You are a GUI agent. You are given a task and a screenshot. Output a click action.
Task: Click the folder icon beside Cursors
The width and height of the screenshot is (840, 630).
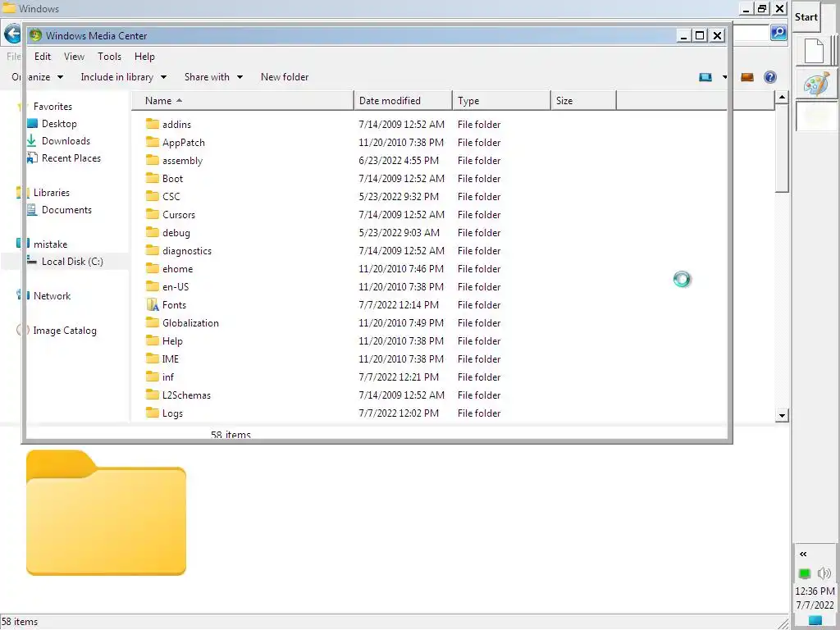tap(153, 214)
